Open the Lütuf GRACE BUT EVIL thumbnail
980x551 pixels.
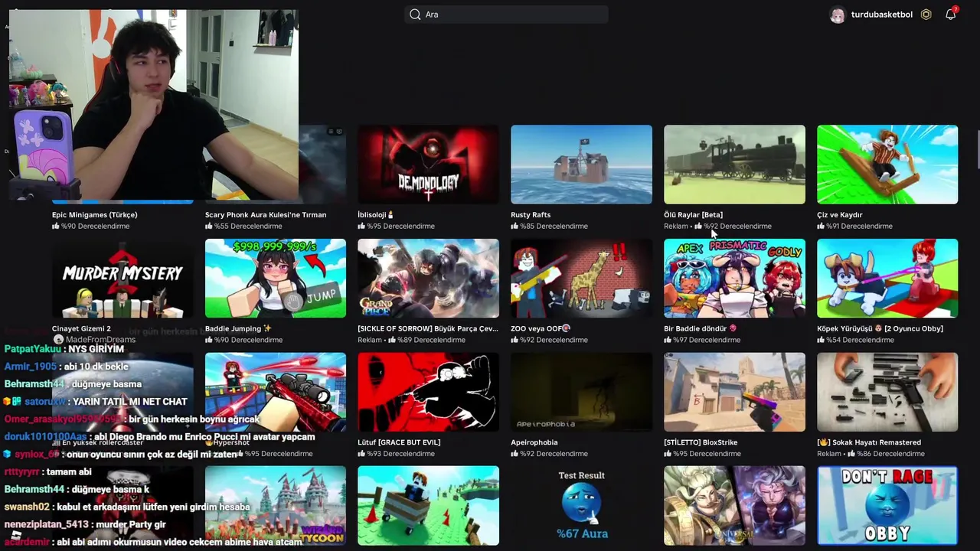pyautogui.click(x=428, y=392)
